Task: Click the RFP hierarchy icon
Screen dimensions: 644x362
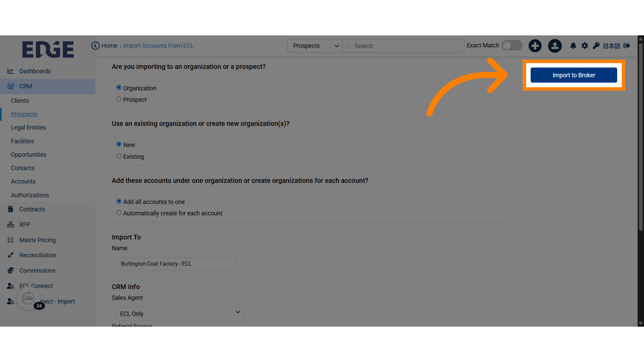Action: click(x=11, y=225)
